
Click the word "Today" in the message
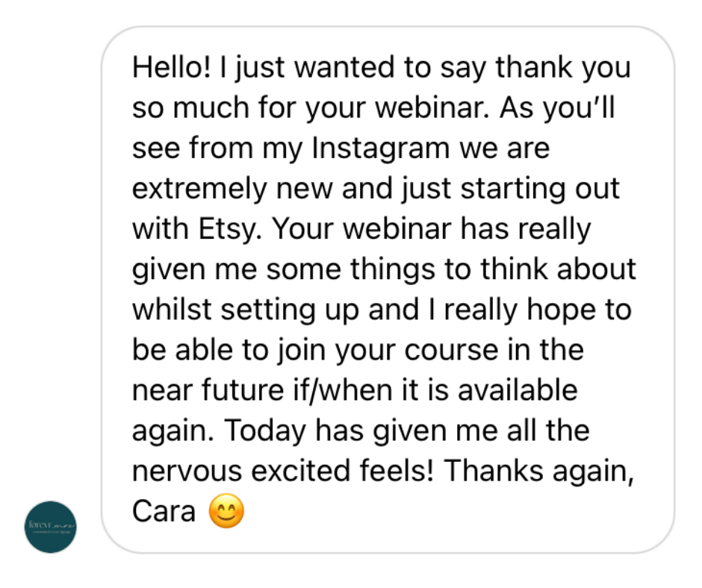click(265, 431)
